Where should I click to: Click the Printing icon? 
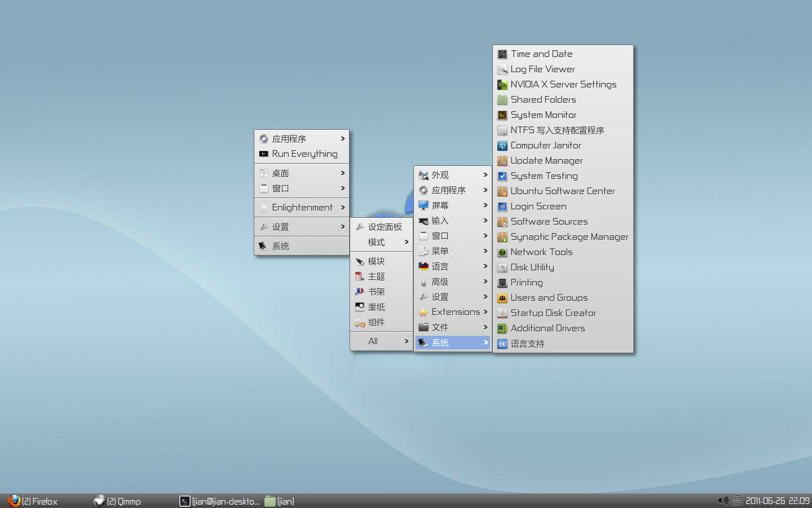[x=502, y=283]
